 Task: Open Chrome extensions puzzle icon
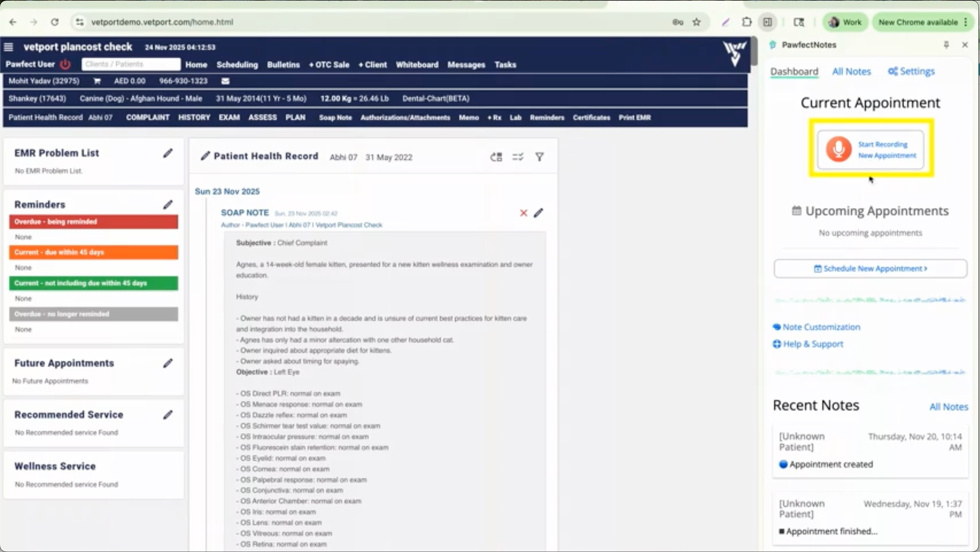pyautogui.click(x=747, y=22)
